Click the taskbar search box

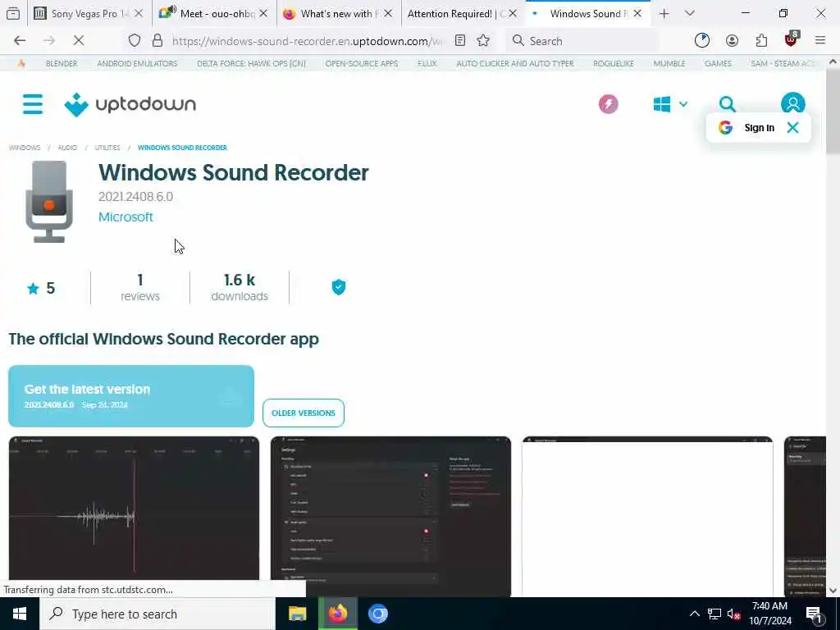tap(157, 614)
